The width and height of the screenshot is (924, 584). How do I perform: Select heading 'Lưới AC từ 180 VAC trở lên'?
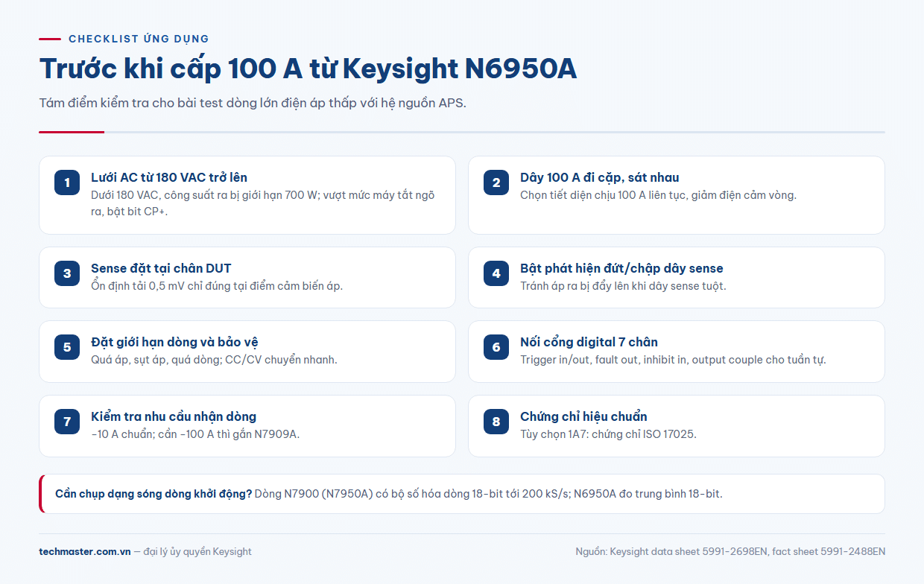pos(169,177)
